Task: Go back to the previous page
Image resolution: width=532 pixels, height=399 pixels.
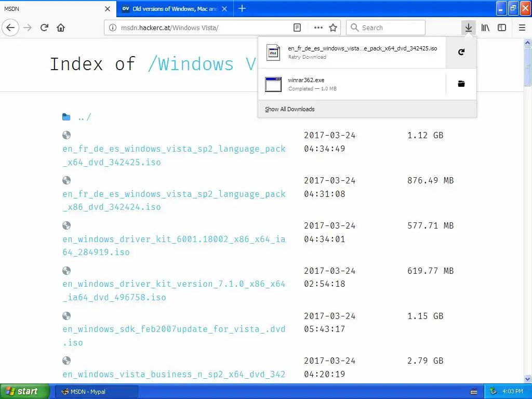Action: pyautogui.click(x=10, y=28)
